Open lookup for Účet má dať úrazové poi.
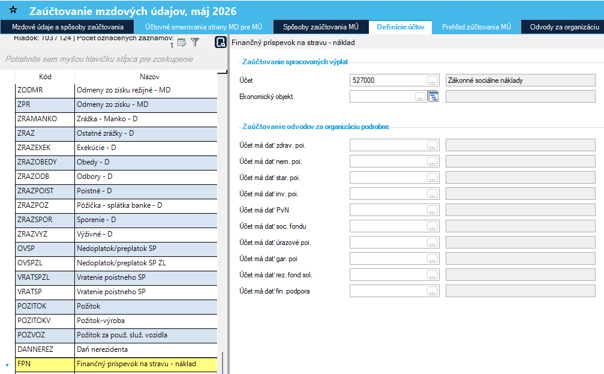Viewport: 604px width, 374px height. click(432, 243)
